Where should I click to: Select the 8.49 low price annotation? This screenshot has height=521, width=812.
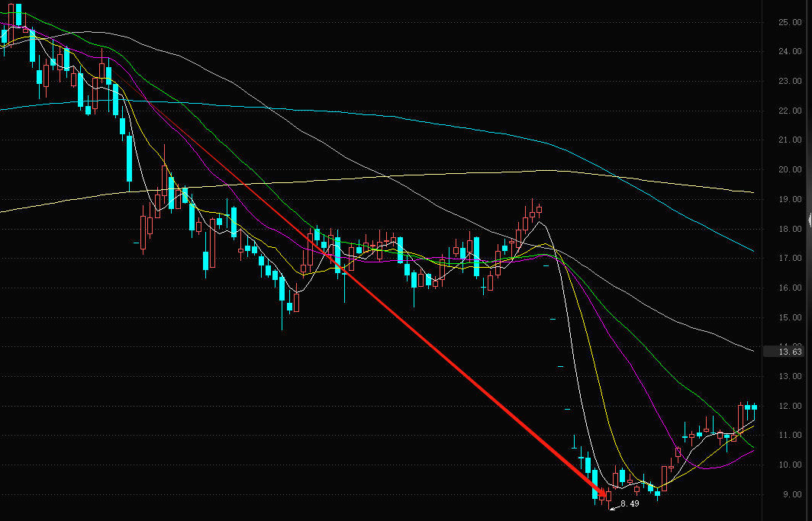point(630,503)
